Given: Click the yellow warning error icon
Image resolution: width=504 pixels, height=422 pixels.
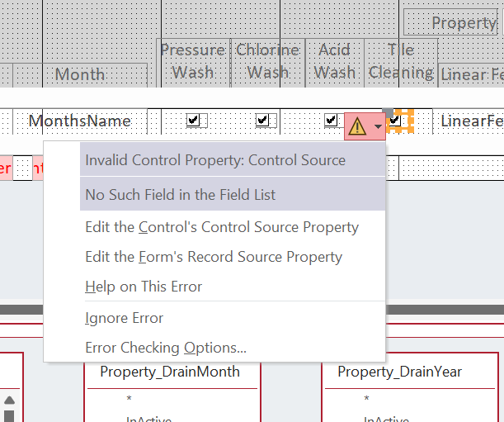Looking at the screenshot, I should 357,126.
